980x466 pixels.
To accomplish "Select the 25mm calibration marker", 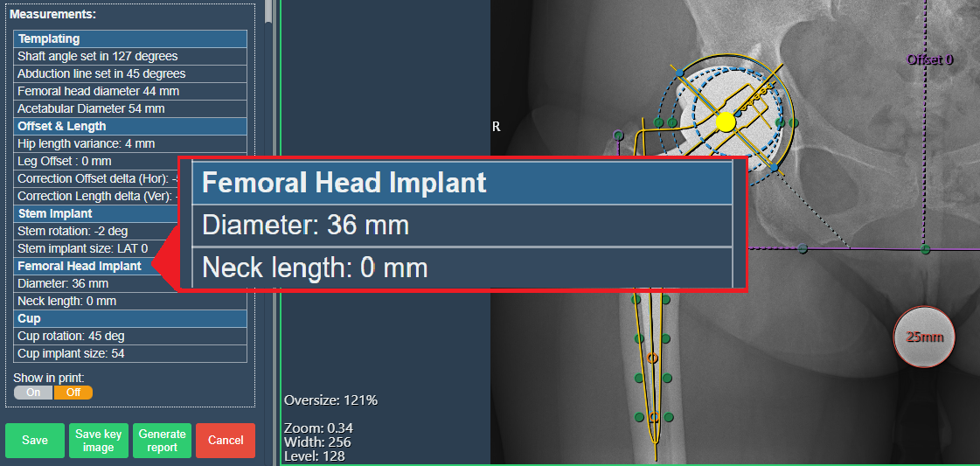I will [x=924, y=337].
